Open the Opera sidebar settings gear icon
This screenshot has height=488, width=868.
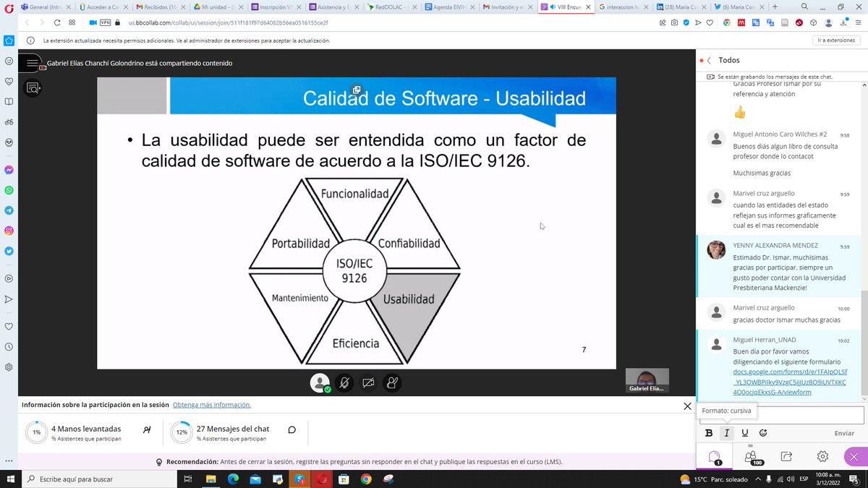(9, 367)
